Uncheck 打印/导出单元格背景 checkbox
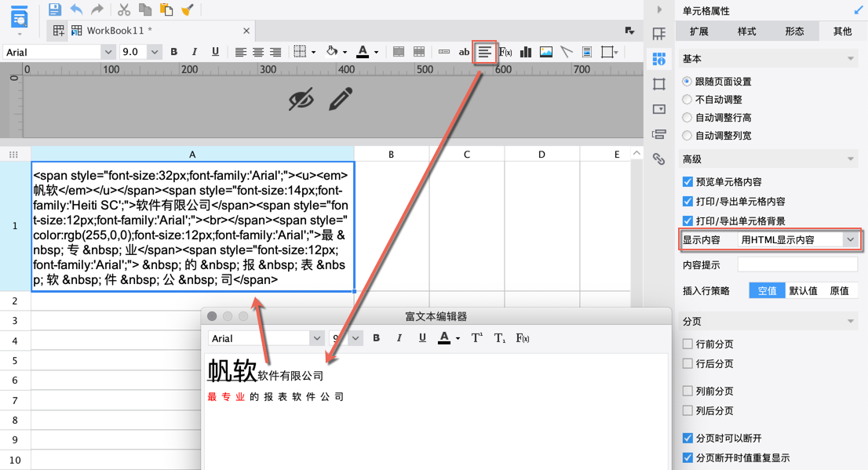This screenshot has height=470, width=868. pyautogui.click(x=687, y=221)
